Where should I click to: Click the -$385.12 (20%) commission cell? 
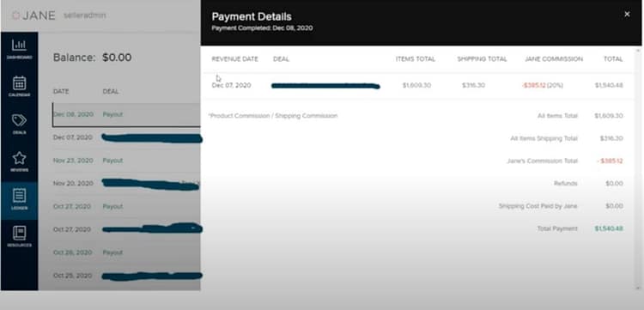pyautogui.click(x=542, y=85)
